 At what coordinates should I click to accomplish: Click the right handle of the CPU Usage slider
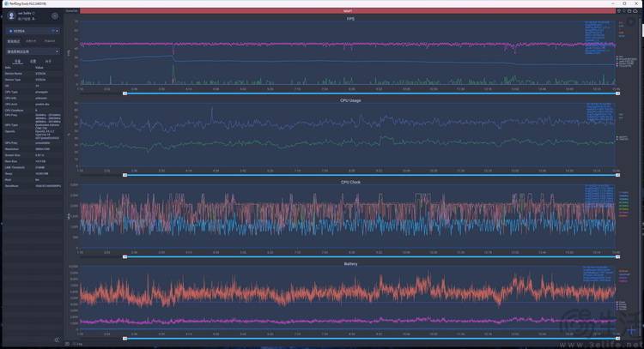[x=617, y=175]
